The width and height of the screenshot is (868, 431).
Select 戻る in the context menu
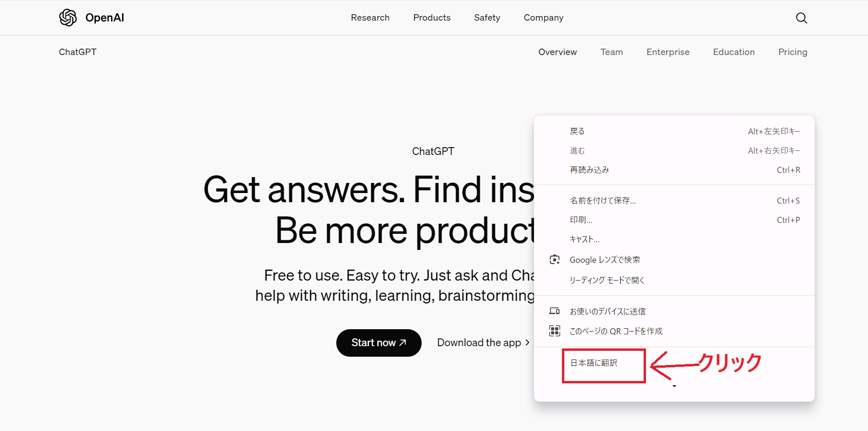[674, 131]
